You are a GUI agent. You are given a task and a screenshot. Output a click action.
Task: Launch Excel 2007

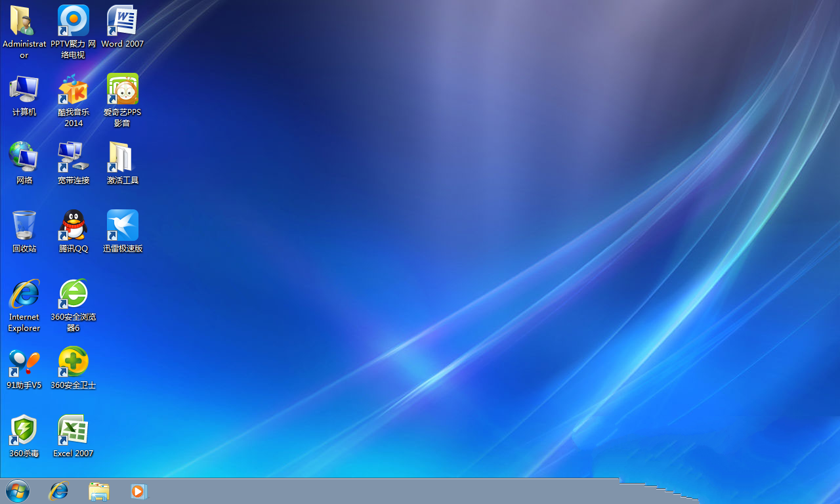73,430
